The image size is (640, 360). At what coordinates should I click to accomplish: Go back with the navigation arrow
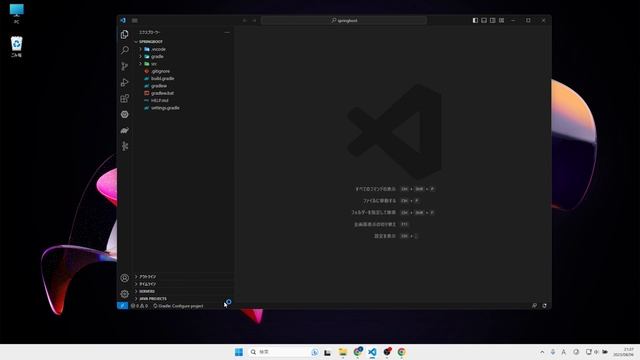tap(244, 20)
